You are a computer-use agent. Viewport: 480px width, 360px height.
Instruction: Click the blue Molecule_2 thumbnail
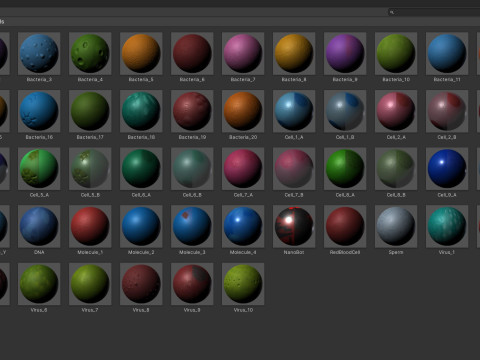141,226
